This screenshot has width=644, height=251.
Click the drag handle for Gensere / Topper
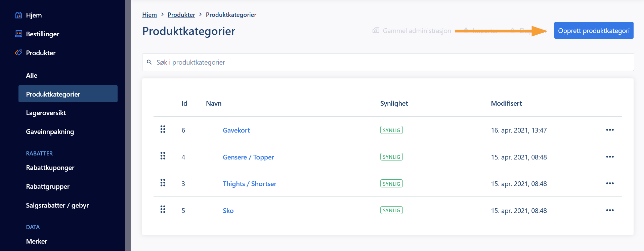[163, 156]
